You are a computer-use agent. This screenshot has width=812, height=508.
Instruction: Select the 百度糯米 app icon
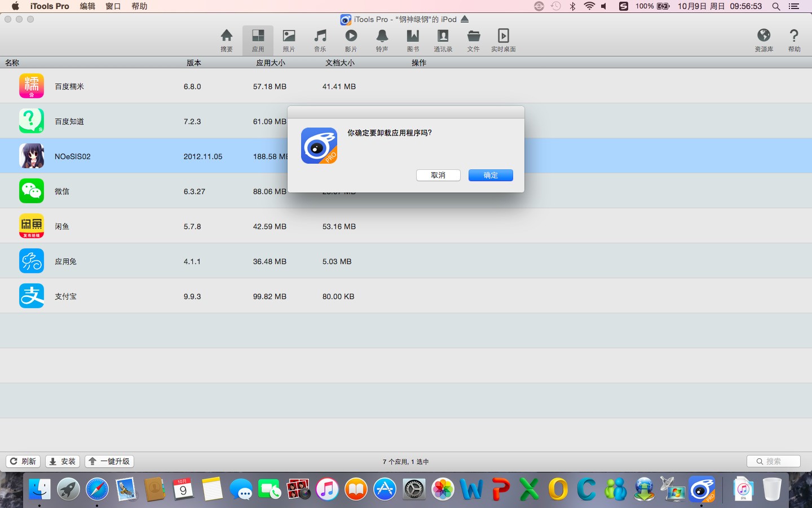32,86
